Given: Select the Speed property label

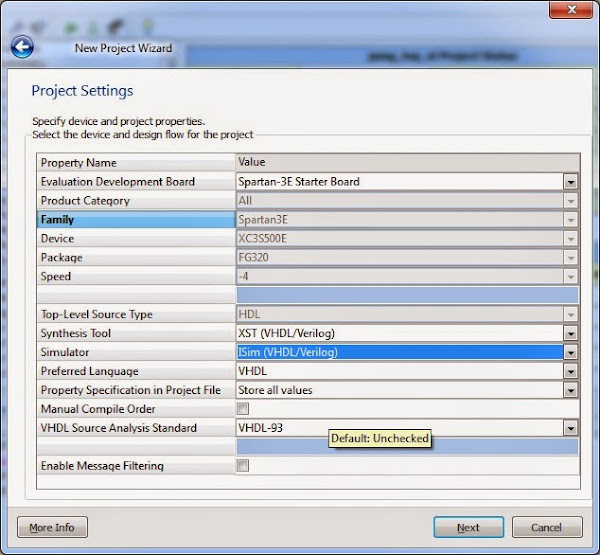Looking at the screenshot, I should 136,276.
